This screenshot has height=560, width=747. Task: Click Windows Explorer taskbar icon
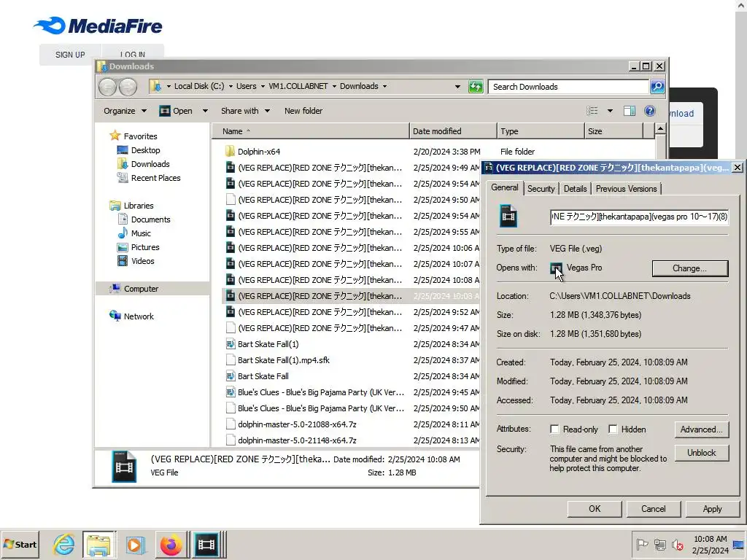tap(98, 544)
